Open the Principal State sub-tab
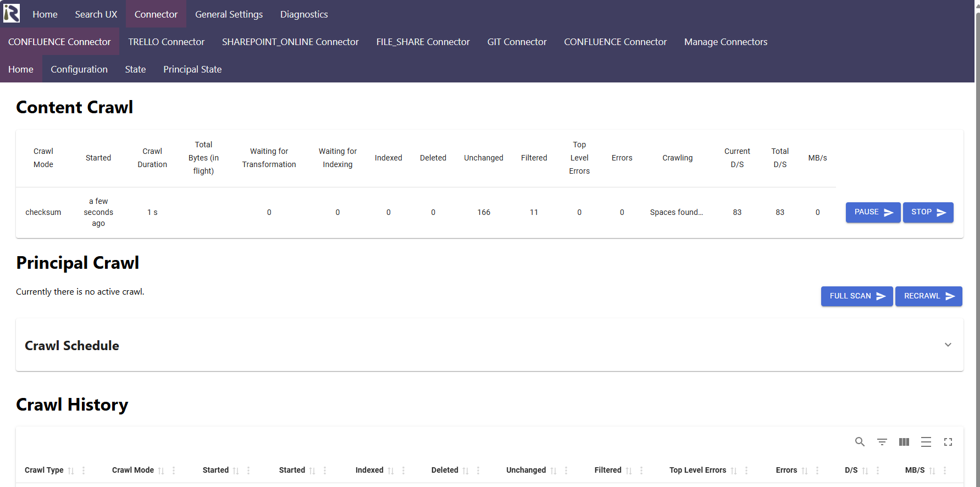Screen dimensions: 980x487 (192, 69)
